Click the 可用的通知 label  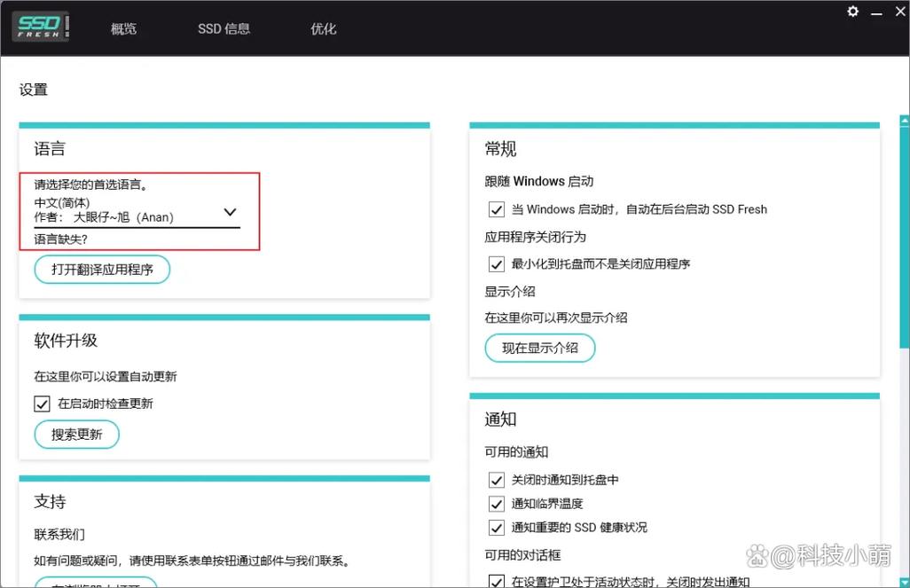[516, 451]
